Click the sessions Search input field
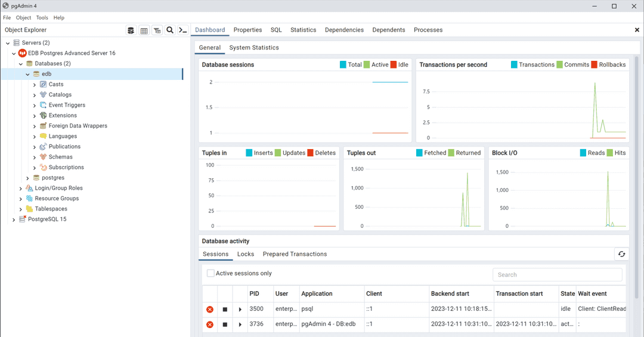The image size is (644, 337). click(557, 275)
